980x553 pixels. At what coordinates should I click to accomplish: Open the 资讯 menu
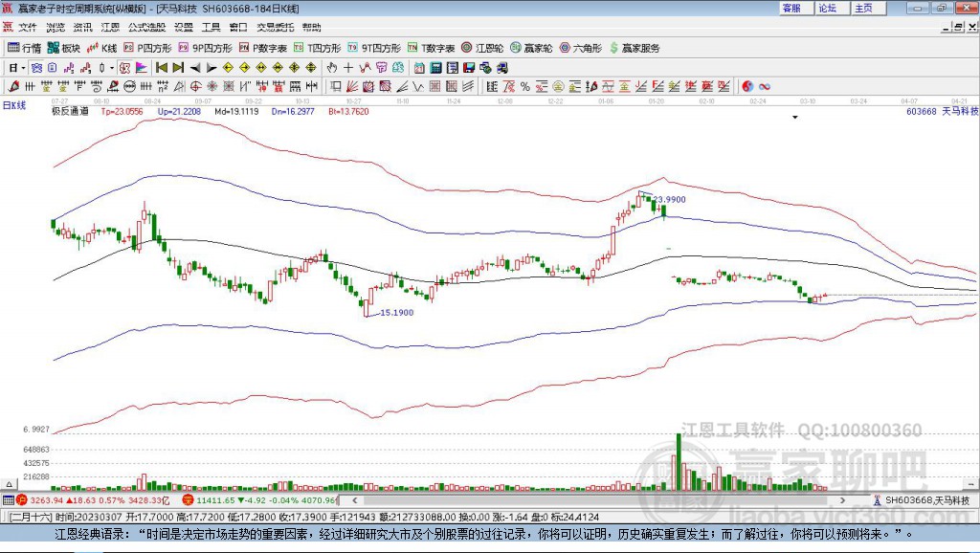tap(82, 27)
